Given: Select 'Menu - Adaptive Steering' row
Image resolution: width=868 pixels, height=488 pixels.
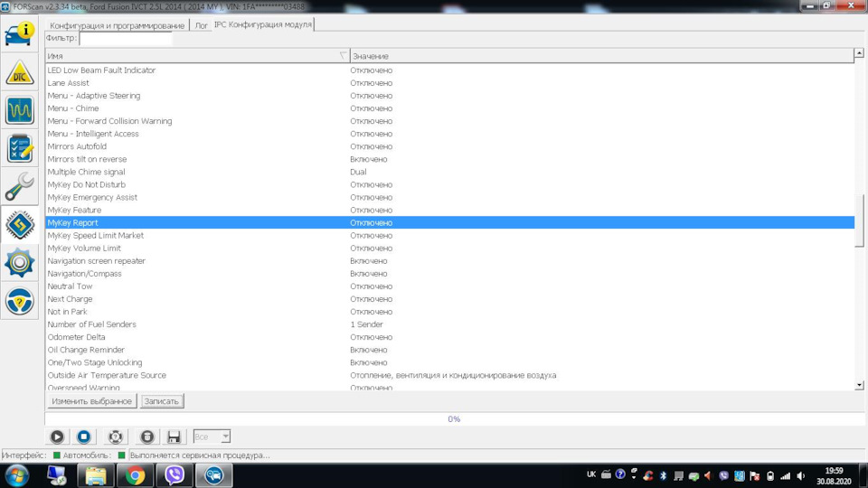Looking at the screenshot, I should point(449,96).
